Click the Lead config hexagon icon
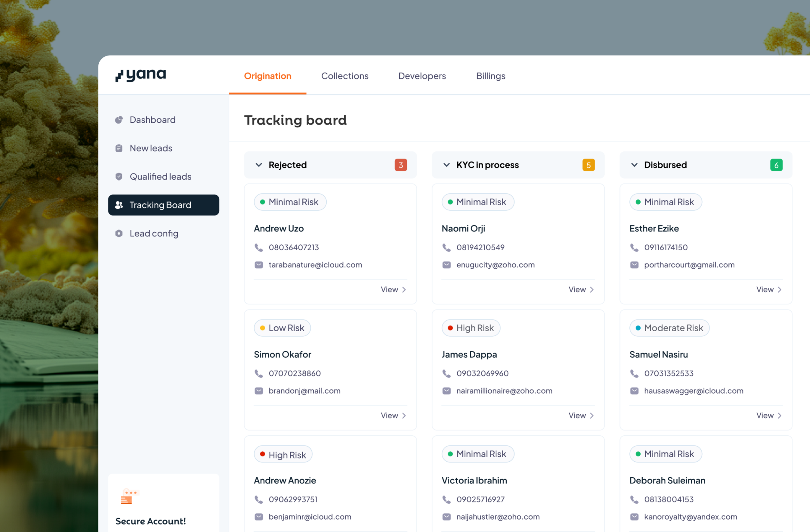Viewport: 810px width, 532px height. tap(119, 233)
